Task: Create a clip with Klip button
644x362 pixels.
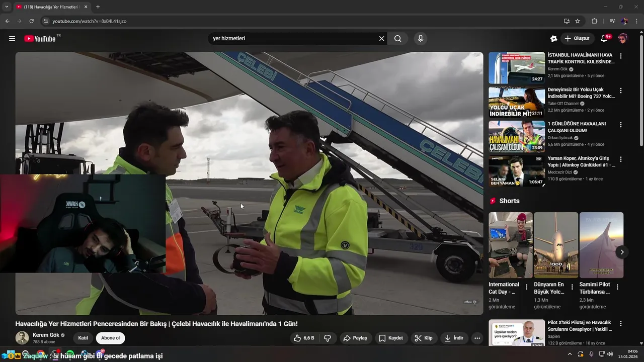Action: click(x=424, y=338)
